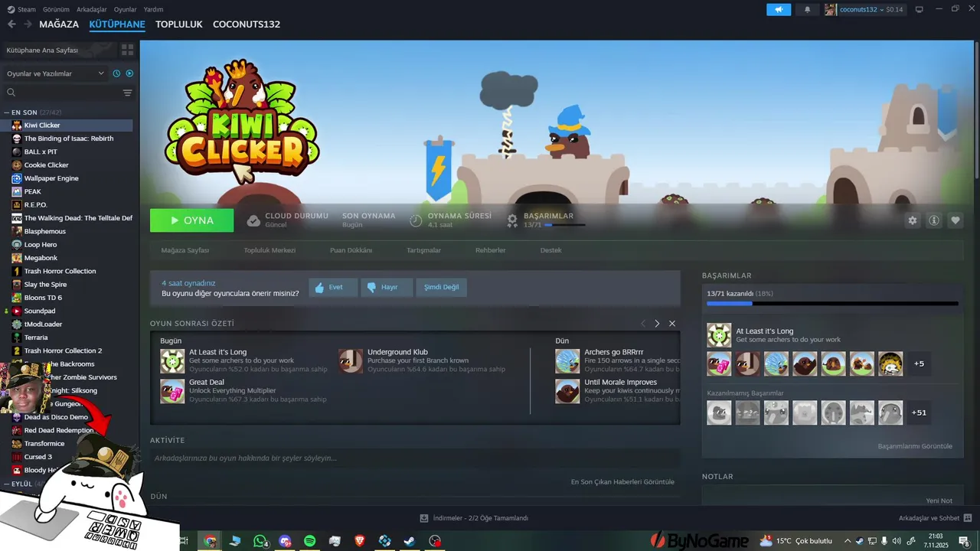Recommend game with Evet button
The width and height of the screenshot is (980, 551).
[333, 287]
